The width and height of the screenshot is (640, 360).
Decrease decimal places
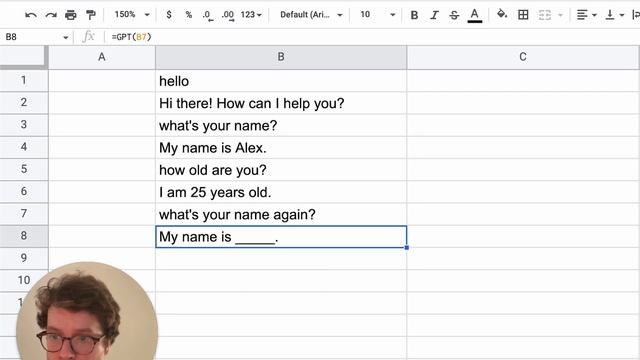pos(208,16)
